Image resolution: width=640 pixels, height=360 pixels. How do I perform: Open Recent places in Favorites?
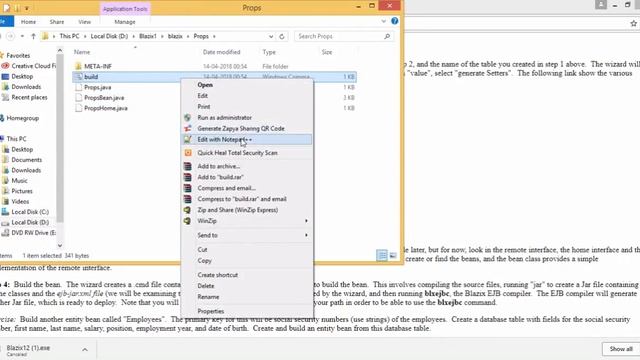click(24, 97)
